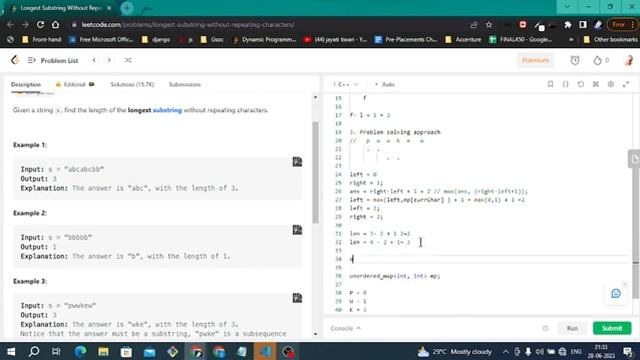Bookmark this page star icon
The image size is (640, 360).
(x=489, y=24)
